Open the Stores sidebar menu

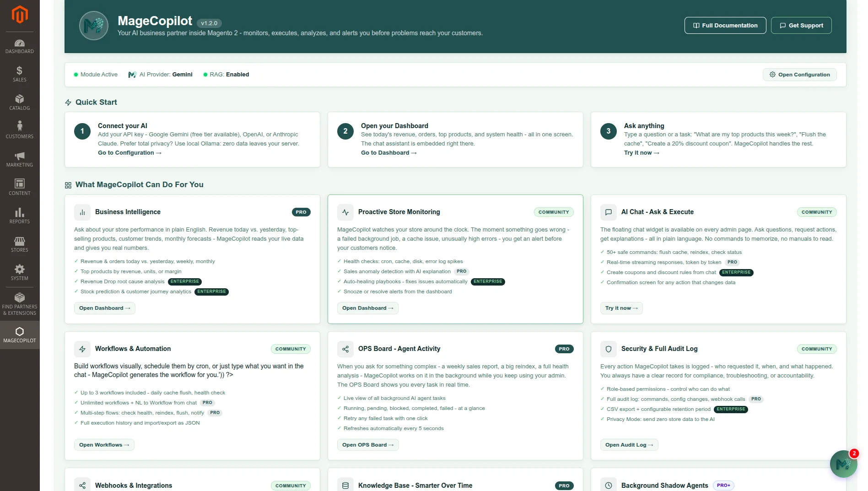point(20,244)
